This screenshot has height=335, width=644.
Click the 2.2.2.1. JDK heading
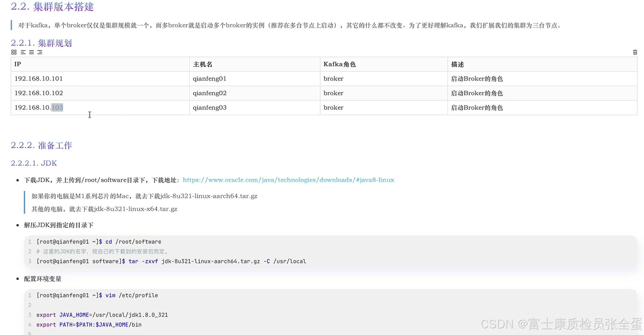click(x=34, y=163)
